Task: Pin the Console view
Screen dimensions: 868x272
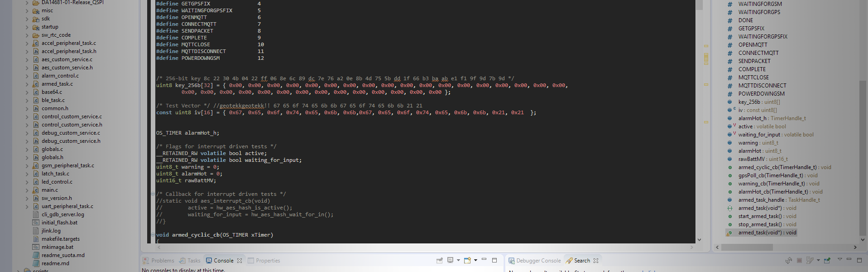Action: [439, 261]
